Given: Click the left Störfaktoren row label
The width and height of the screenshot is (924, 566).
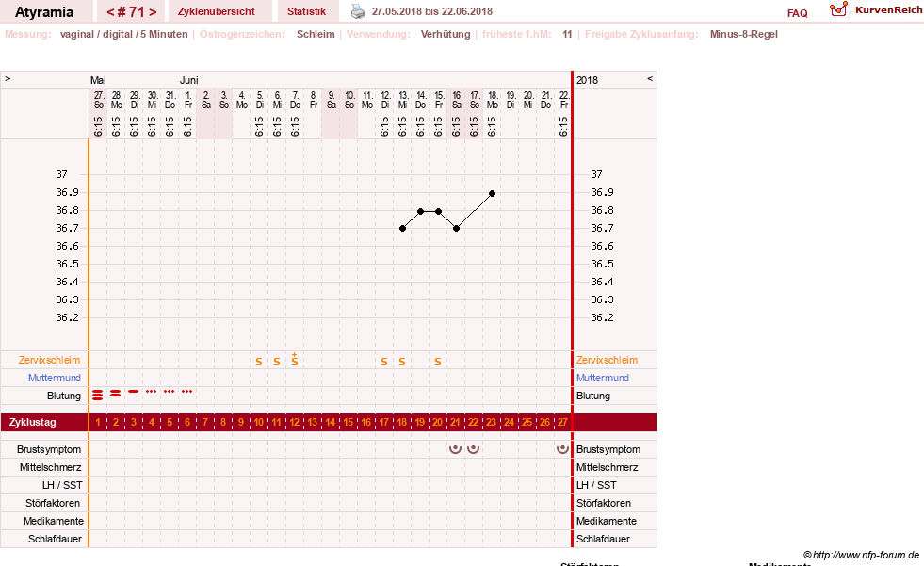Looking at the screenshot, I should tap(53, 503).
